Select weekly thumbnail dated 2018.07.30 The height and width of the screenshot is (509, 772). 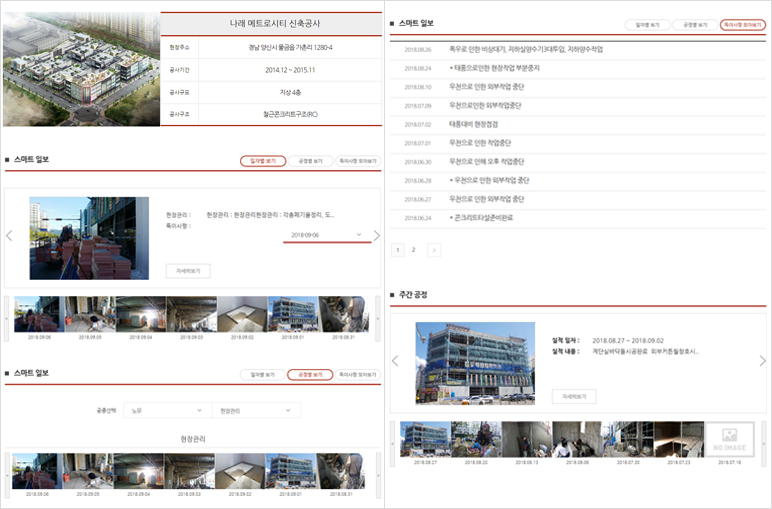click(x=628, y=440)
